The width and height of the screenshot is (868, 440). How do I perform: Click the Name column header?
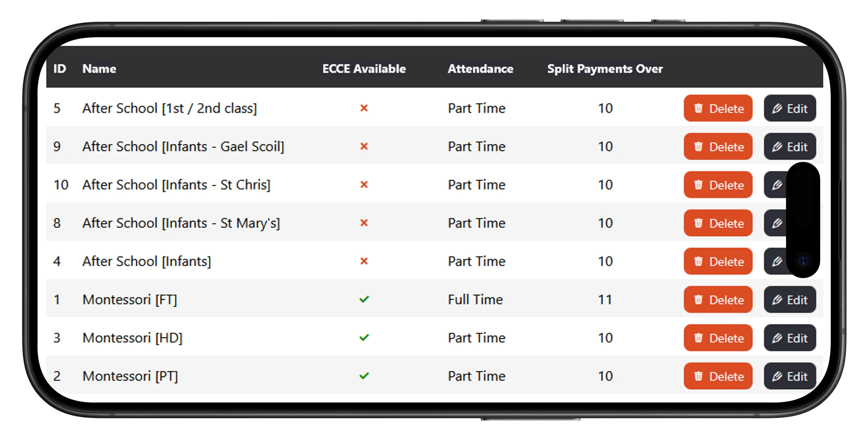(x=99, y=69)
